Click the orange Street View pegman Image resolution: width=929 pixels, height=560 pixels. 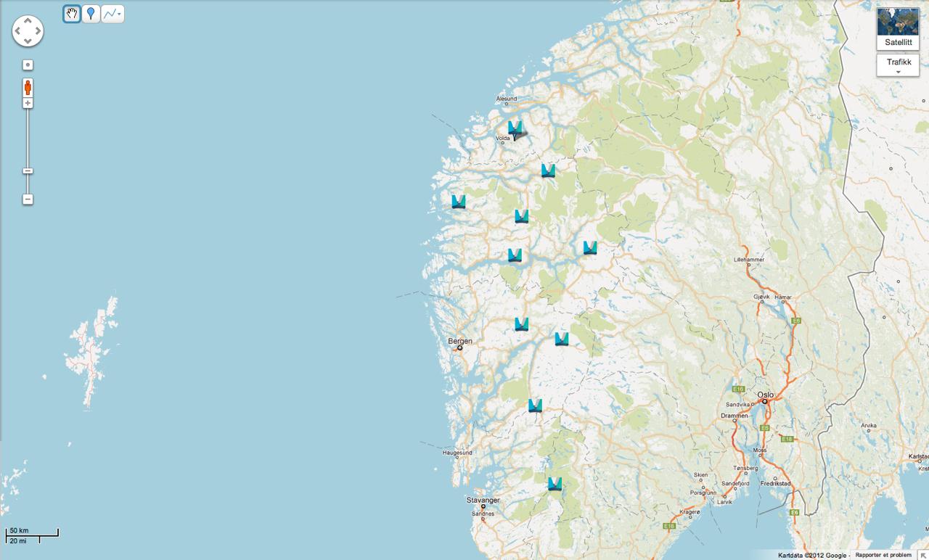point(28,88)
